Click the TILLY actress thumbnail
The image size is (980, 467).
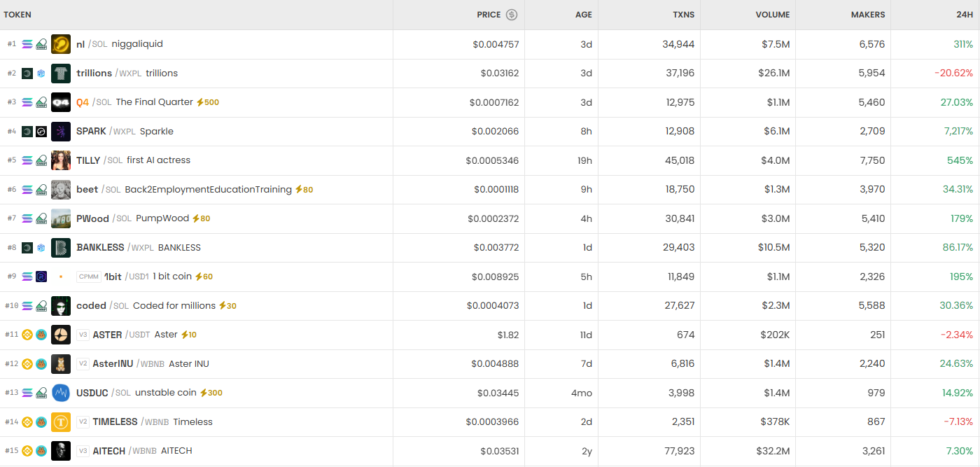(x=61, y=160)
